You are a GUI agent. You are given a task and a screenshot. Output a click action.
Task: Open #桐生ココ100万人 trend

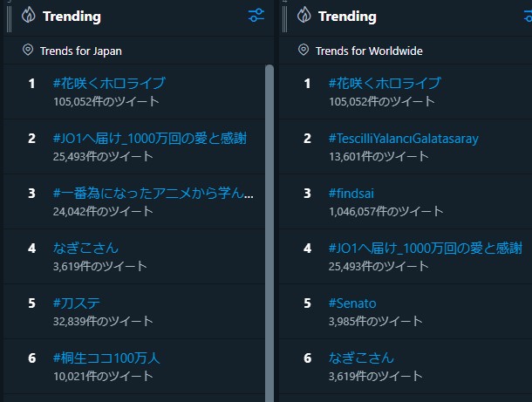[106, 358]
